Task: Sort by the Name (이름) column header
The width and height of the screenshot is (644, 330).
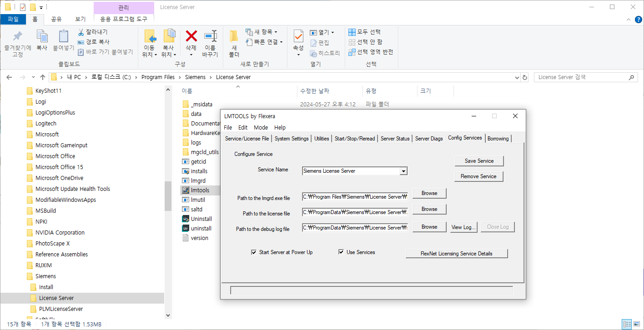Action: tap(187, 91)
